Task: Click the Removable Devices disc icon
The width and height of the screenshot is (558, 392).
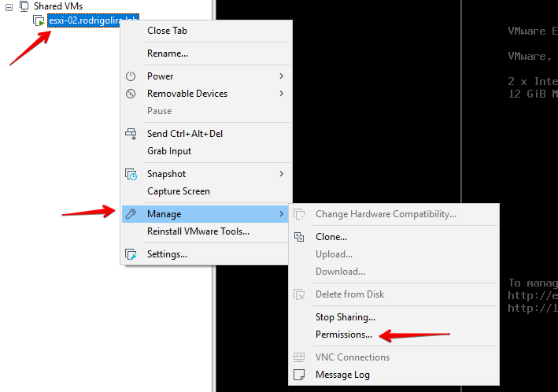Action: pyautogui.click(x=131, y=94)
